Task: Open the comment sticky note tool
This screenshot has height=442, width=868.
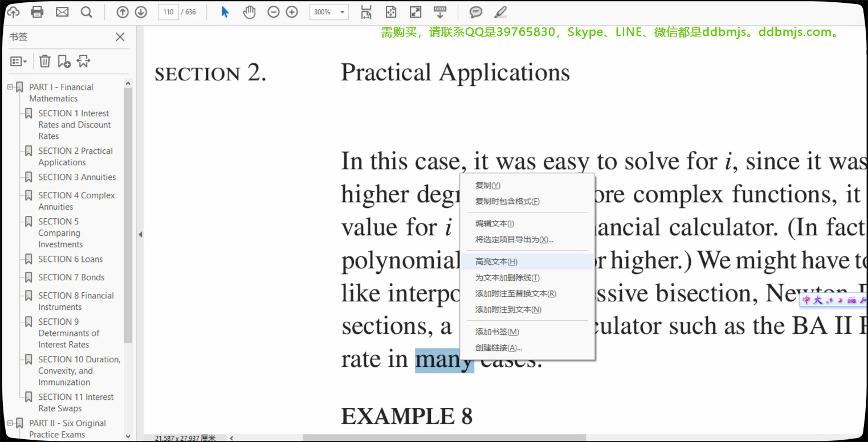Action: (475, 11)
